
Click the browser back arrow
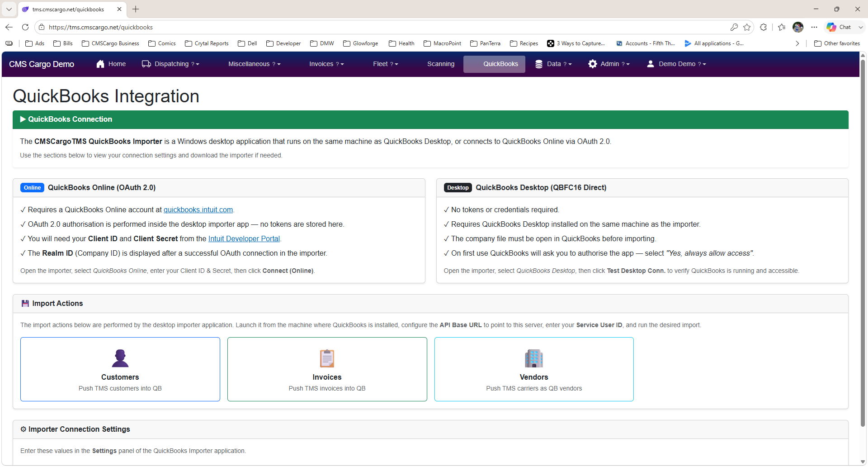9,27
